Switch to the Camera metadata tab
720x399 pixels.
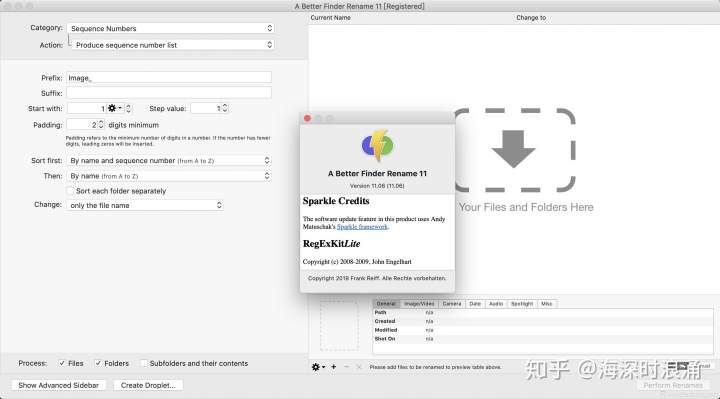pos(452,303)
